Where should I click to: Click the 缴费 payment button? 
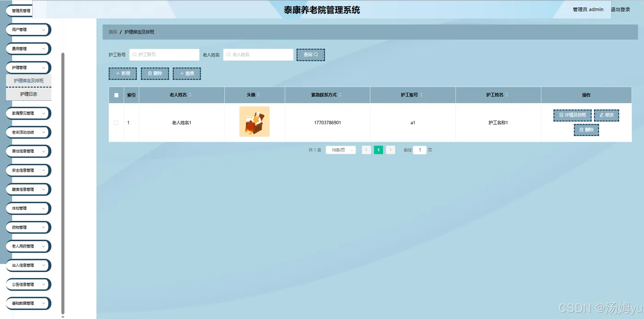(187, 74)
